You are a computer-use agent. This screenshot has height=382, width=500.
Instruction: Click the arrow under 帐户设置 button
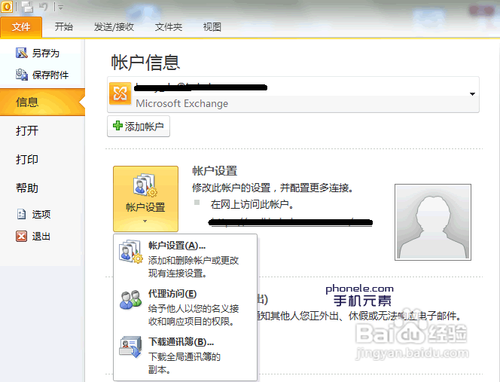(x=145, y=221)
